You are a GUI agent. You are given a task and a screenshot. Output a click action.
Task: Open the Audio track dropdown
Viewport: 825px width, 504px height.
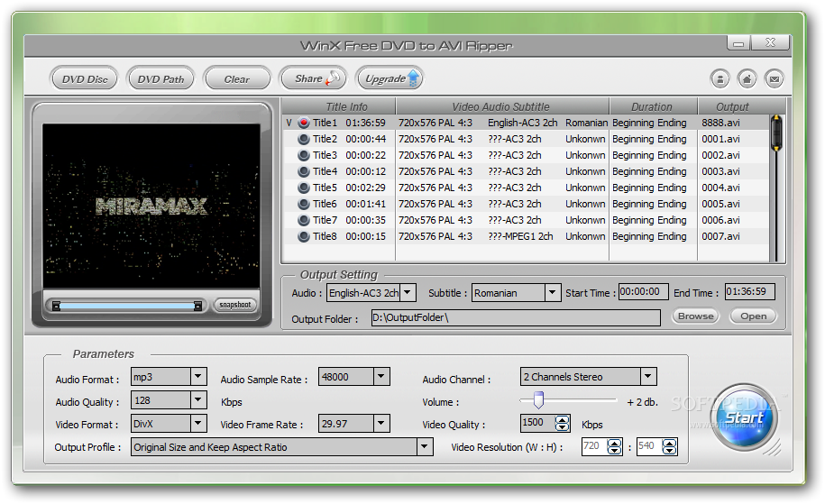click(x=408, y=292)
